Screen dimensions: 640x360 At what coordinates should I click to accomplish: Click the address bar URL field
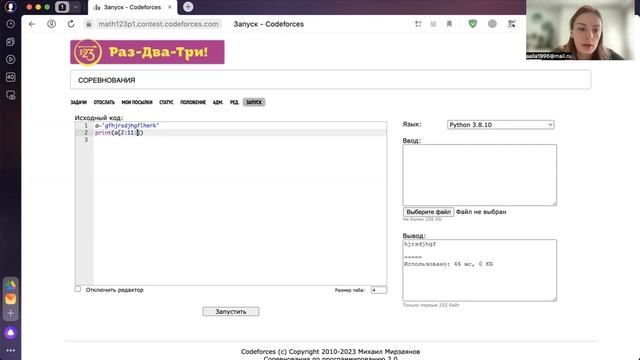tap(158, 24)
